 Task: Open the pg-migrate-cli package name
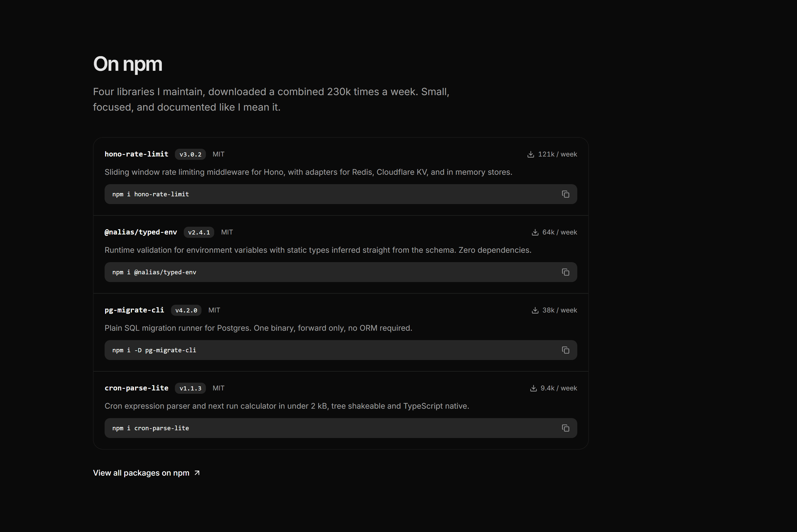pos(134,310)
